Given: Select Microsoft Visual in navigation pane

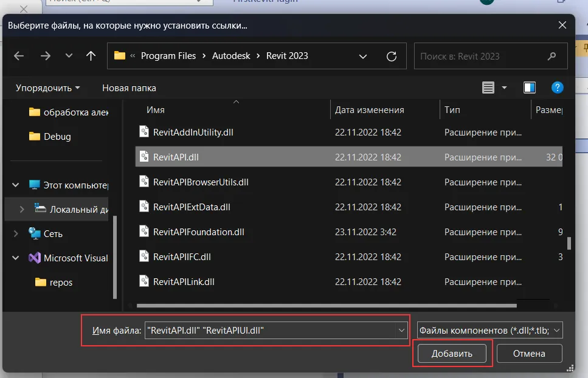Looking at the screenshot, I should tap(69, 258).
